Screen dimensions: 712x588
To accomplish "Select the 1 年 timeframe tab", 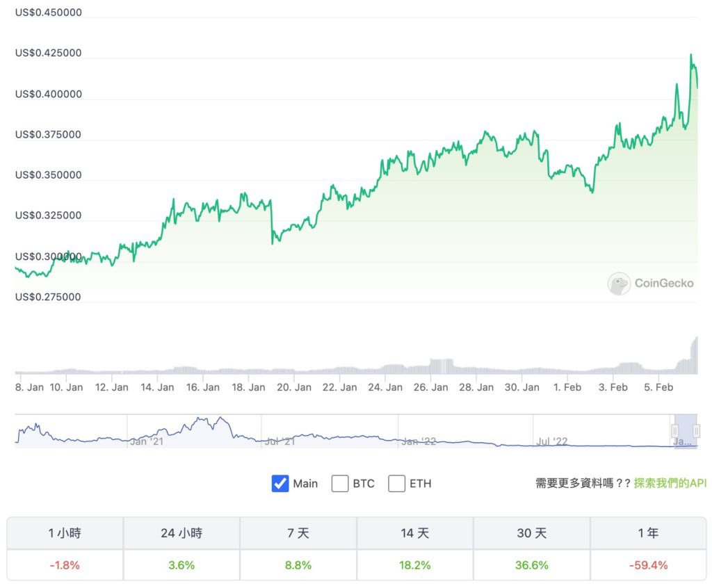I will (649, 533).
